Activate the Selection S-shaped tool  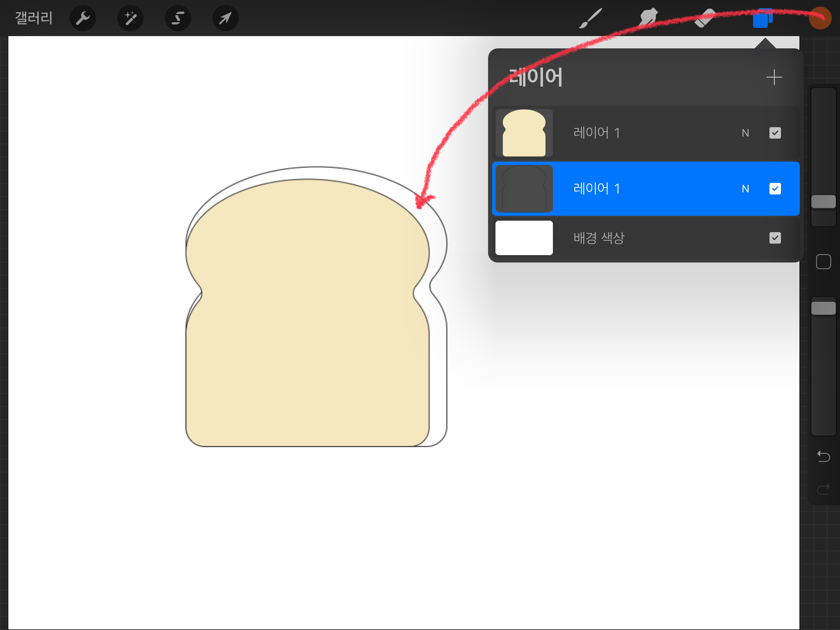click(178, 18)
